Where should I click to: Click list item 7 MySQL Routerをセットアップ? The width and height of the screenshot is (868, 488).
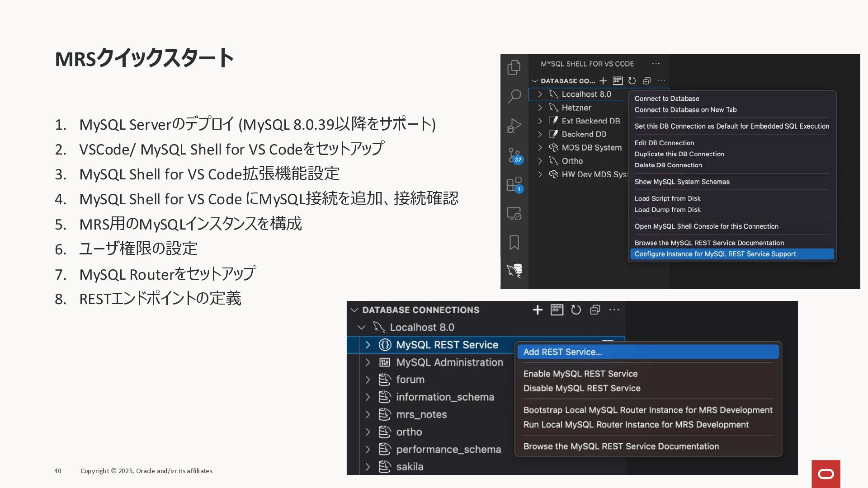(x=167, y=274)
